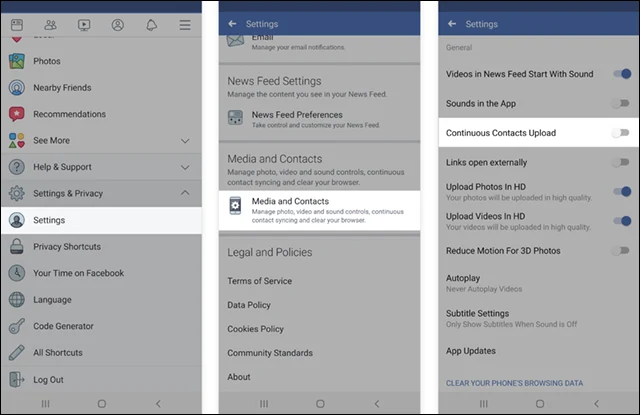The width and height of the screenshot is (640, 415).
Task: Click the Log Out door icon
Action: pyautogui.click(x=17, y=379)
